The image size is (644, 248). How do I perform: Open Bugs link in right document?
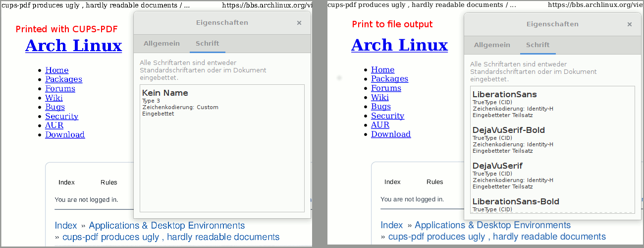pyautogui.click(x=381, y=107)
